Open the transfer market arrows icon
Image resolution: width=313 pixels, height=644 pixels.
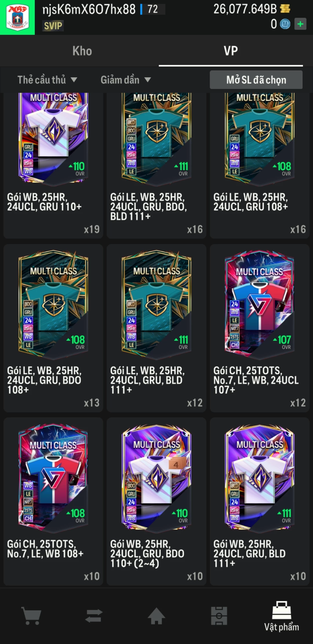94,615
